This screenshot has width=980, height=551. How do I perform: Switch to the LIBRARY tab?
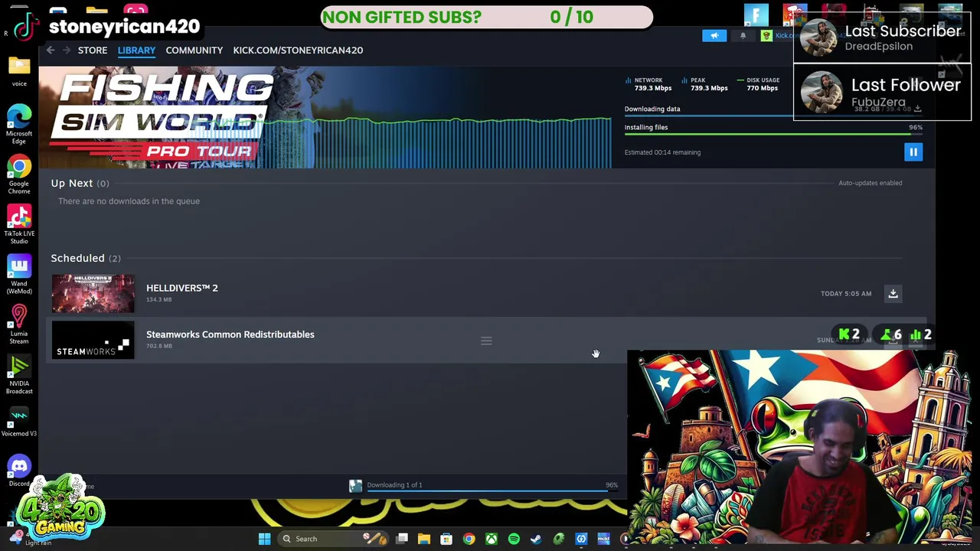click(x=136, y=51)
